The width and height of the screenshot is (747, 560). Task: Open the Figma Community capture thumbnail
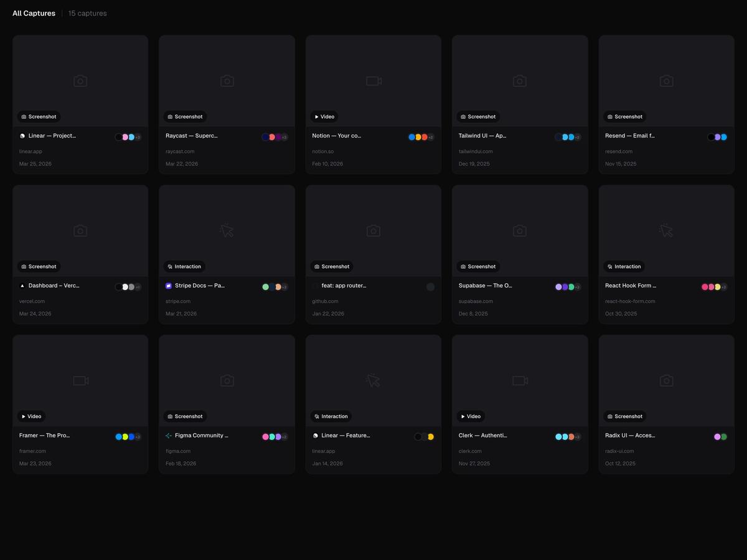pos(227,380)
